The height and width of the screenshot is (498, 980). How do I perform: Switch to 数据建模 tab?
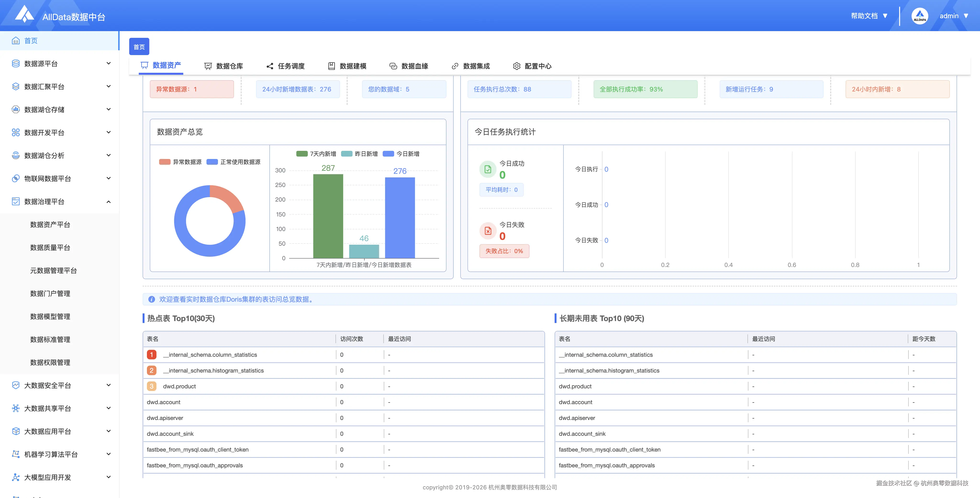pos(347,66)
